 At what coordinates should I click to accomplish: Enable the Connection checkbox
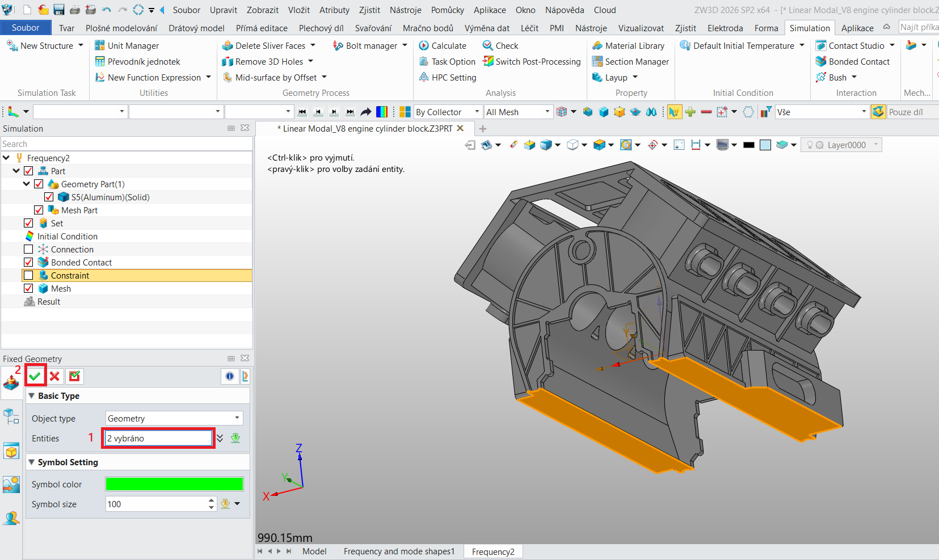[28, 249]
